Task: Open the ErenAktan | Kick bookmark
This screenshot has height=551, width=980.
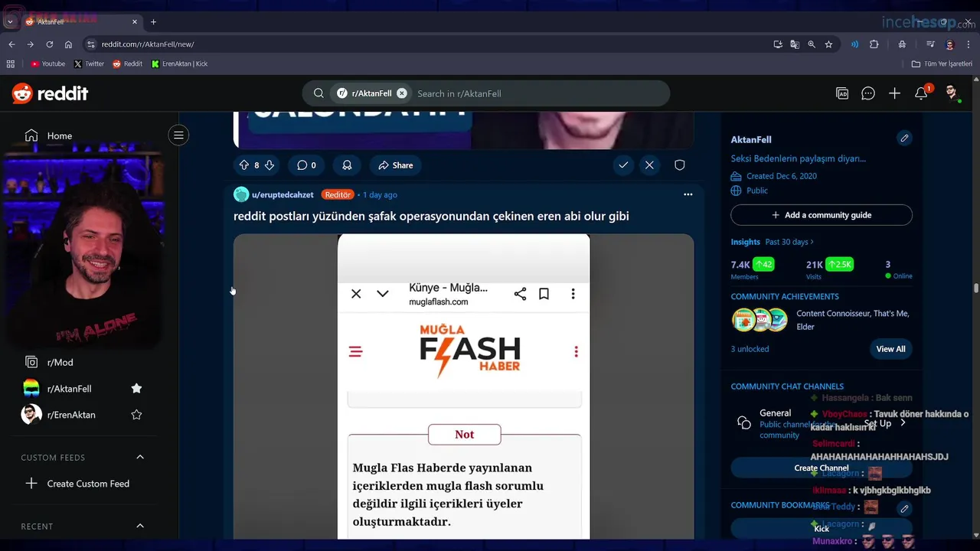Action: coord(180,64)
